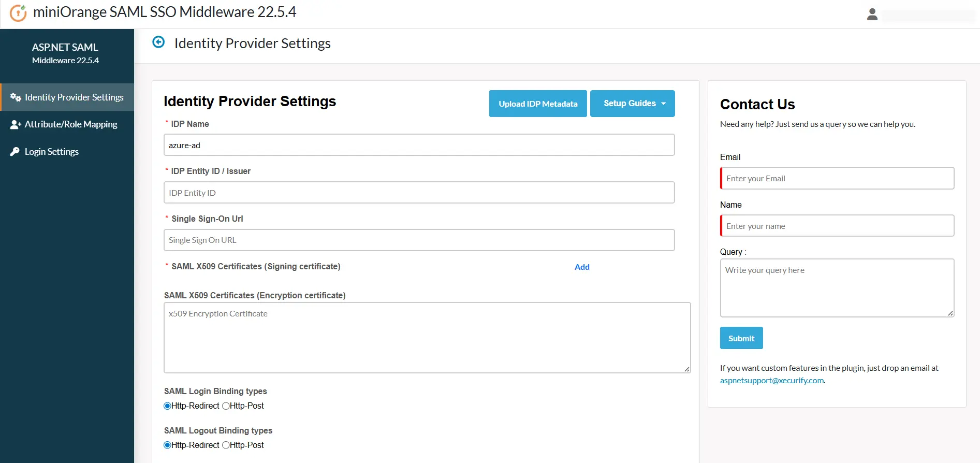The width and height of the screenshot is (980, 463).
Task: Click the back arrow circle icon
Action: pyautogui.click(x=158, y=42)
